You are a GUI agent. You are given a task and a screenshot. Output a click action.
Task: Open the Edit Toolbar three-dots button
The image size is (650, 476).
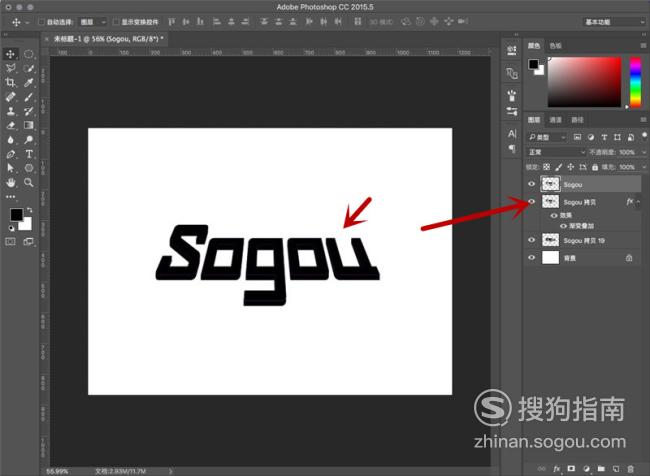(10, 197)
